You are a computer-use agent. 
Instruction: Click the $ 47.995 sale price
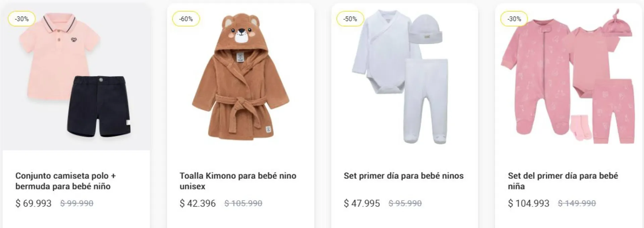coord(362,203)
